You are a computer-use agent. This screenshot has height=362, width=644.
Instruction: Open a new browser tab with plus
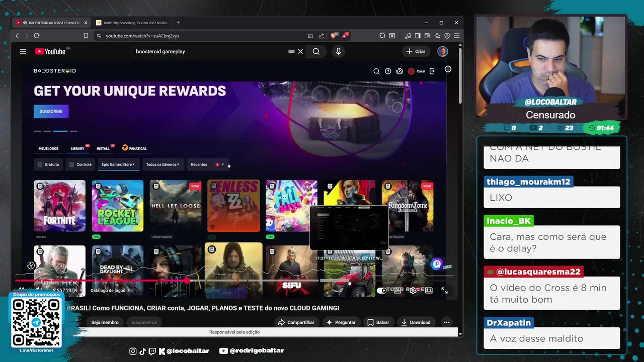pos(178,23)
